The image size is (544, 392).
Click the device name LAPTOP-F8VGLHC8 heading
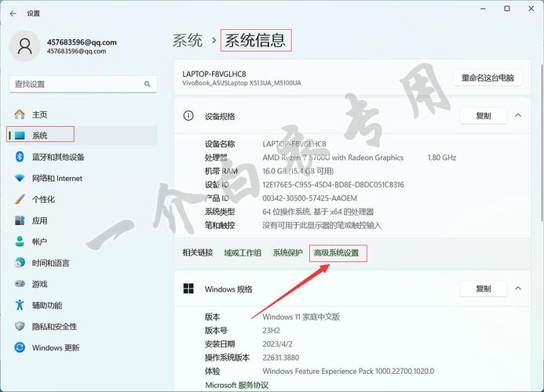tap(214, 74)
